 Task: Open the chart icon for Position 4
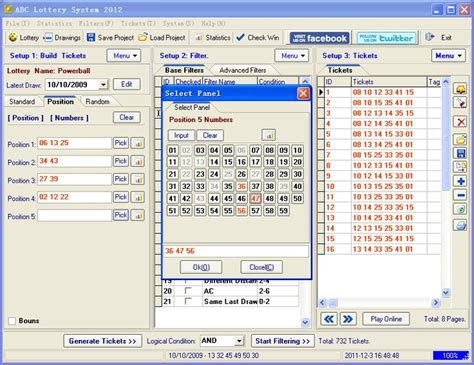click(137, 197)
